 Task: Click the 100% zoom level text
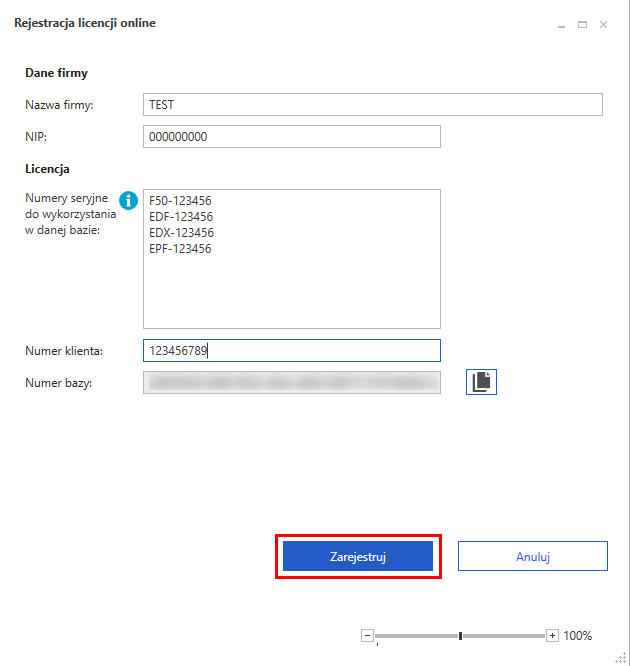[x=577, y=636]
